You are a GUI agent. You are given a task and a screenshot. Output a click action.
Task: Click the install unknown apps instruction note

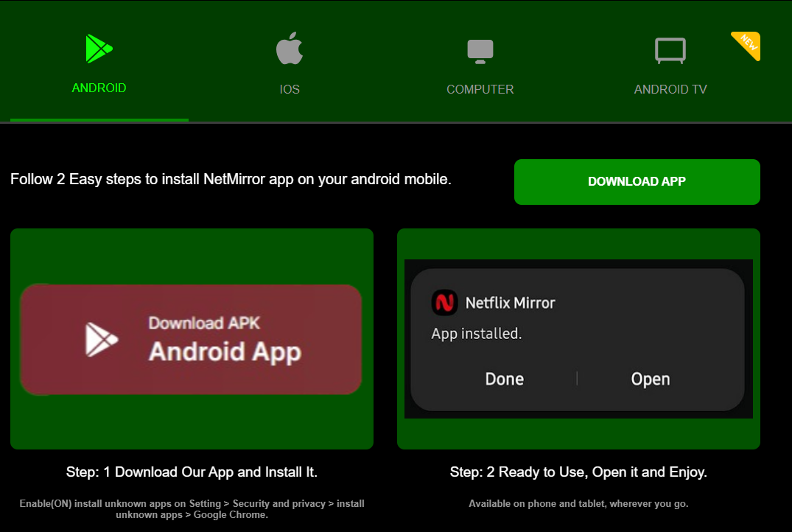192,509
